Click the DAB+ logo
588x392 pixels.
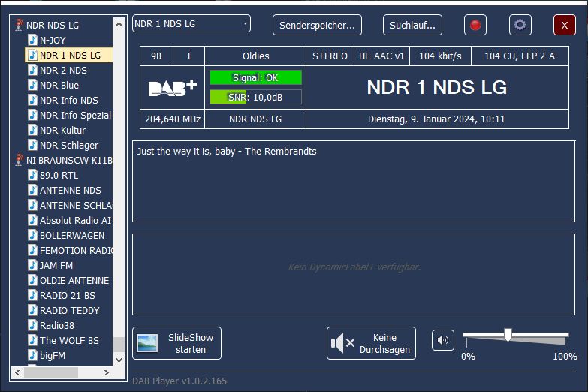click(x=173, y=88)
